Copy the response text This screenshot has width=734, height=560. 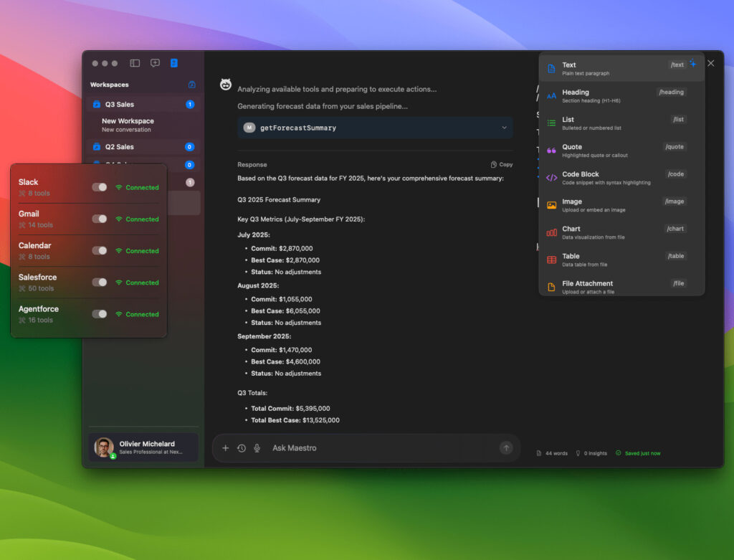(502, 164)
